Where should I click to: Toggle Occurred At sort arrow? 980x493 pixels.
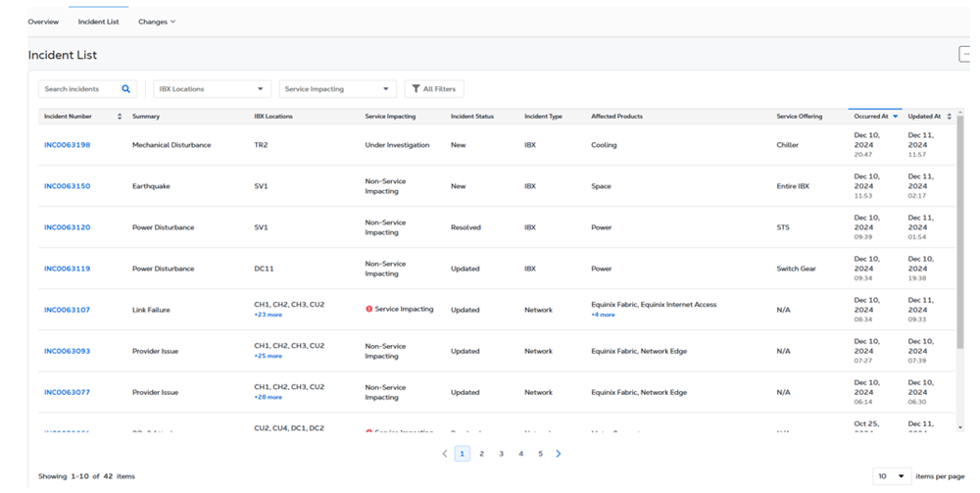[x=895, y=117]
